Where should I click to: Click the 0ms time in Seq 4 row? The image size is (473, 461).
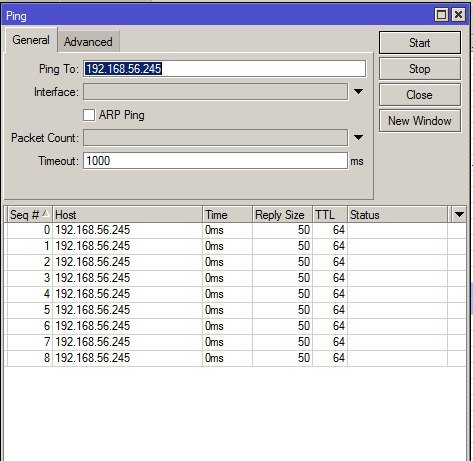(x=214, y=294)
